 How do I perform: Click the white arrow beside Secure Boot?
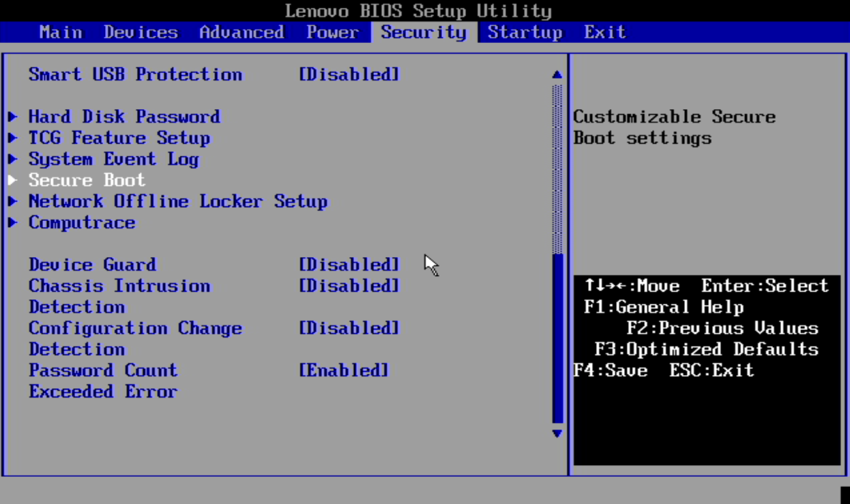12,180
